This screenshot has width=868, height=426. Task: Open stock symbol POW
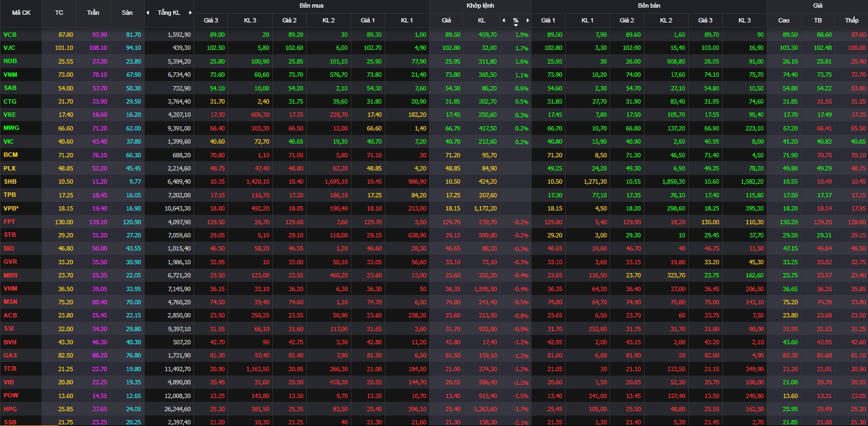point(11,395)
